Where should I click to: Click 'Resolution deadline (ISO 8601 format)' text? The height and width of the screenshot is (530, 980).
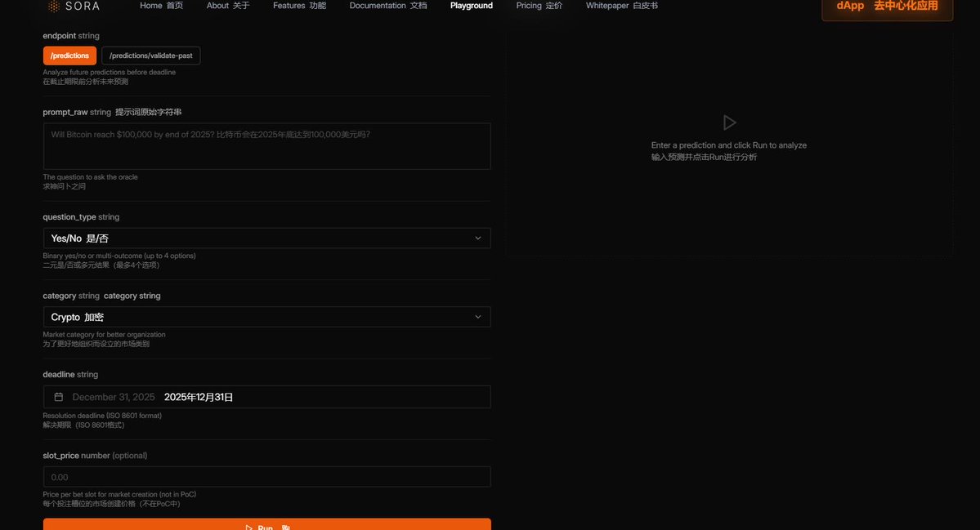[102, 416]
